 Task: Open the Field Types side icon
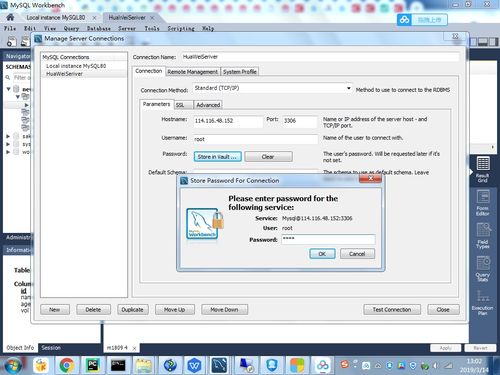[x=483, y=235]
